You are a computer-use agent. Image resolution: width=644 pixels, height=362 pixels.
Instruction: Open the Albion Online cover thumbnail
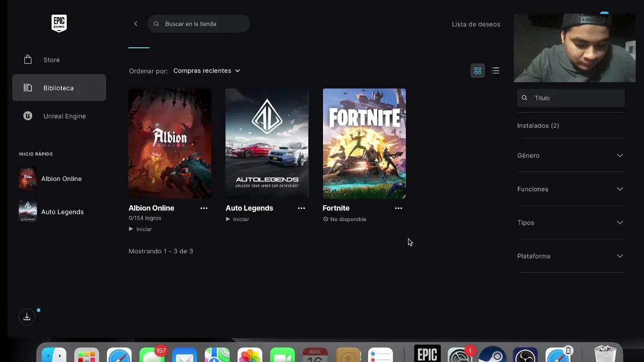(x=170, y=143)
